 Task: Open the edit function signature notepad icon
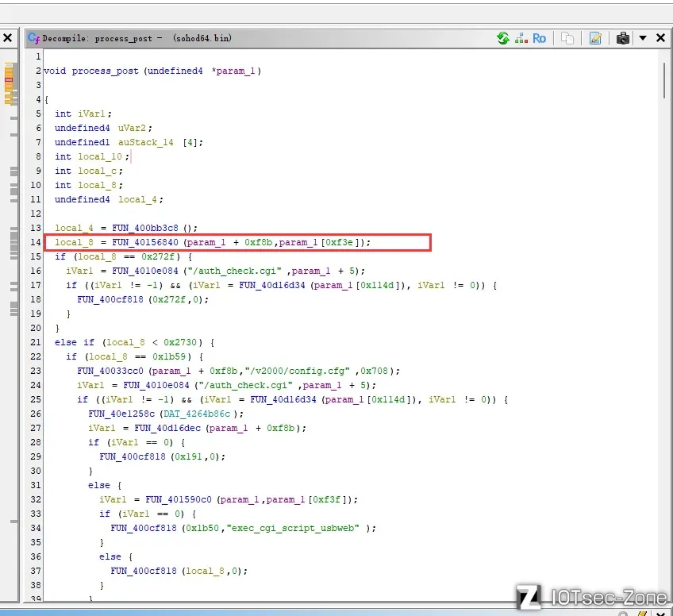tap(594, 38)
